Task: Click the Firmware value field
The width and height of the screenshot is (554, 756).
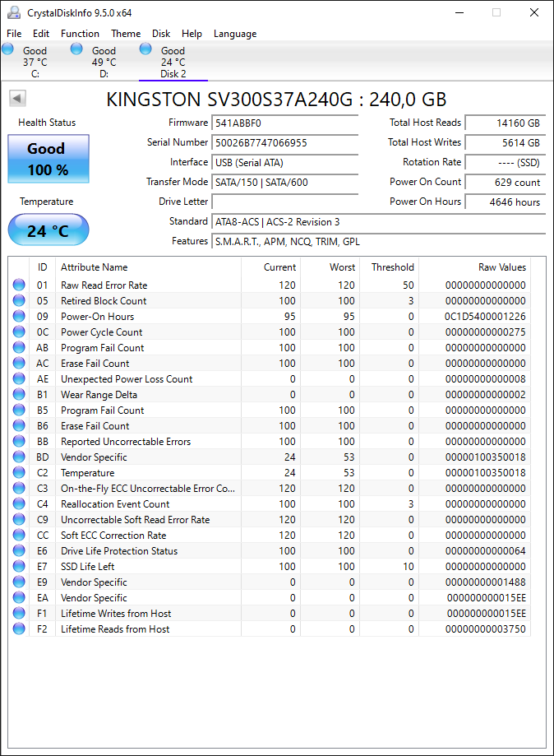Action: pos(284,123)
